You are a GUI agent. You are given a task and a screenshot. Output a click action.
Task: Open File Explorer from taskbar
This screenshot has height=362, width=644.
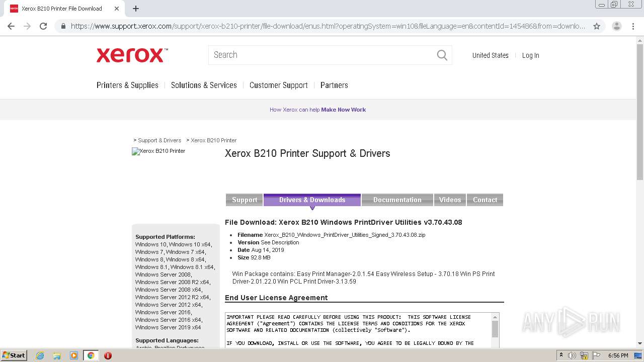pos(57,355)
